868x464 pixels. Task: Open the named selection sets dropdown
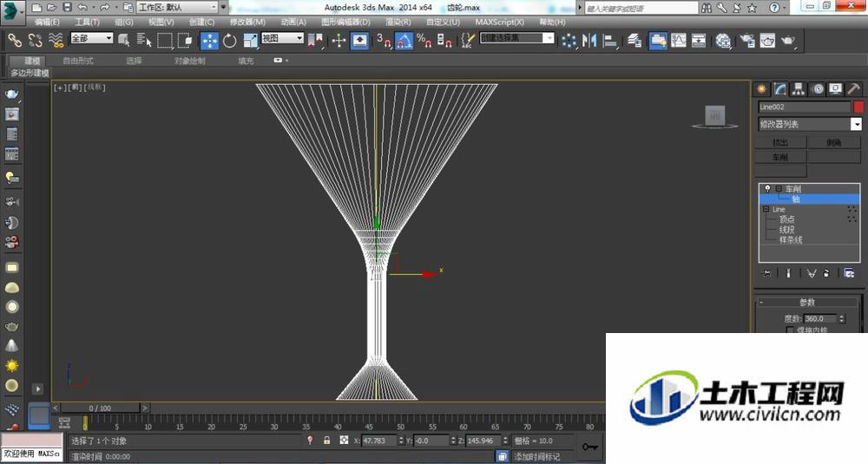pyautogui.click(x=516, y=38)
